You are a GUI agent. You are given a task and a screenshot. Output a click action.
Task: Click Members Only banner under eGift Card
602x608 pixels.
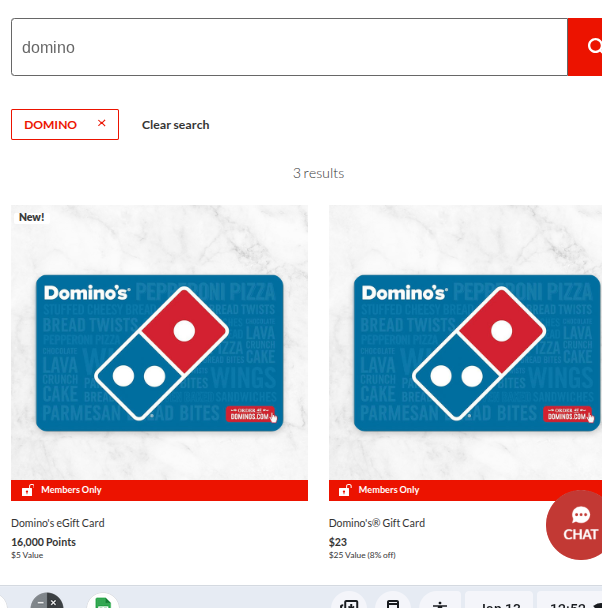tap(159, 491)
